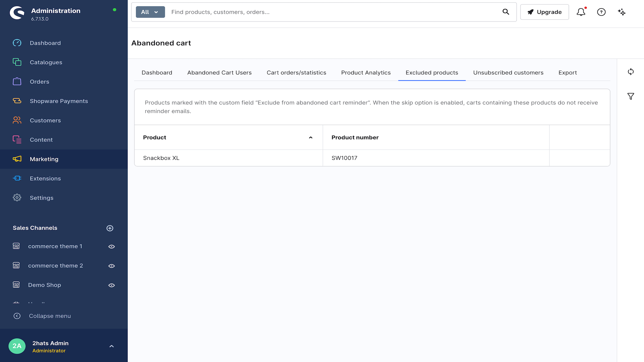Open the notifications bell

[581, 12]
